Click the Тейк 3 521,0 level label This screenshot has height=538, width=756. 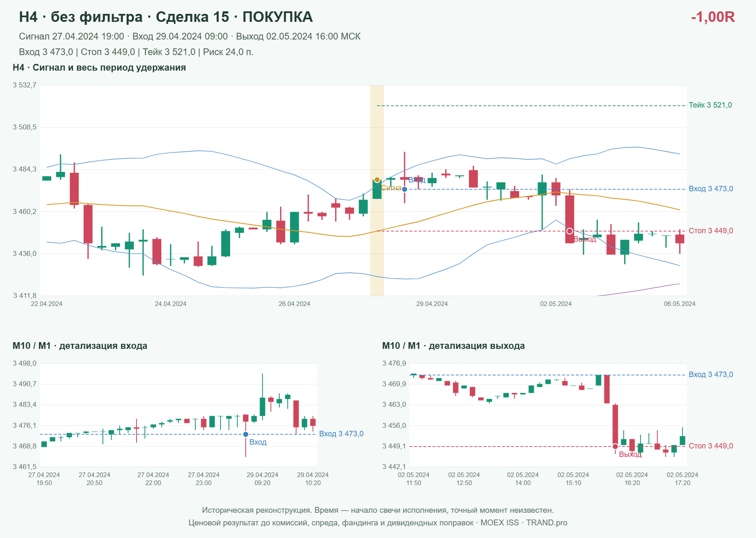point(710,105)
